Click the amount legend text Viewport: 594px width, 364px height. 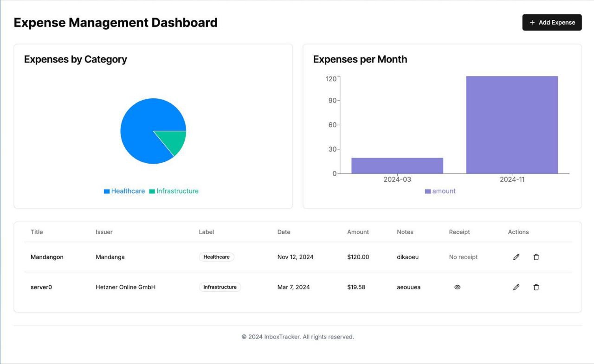[x=444, y=191]
